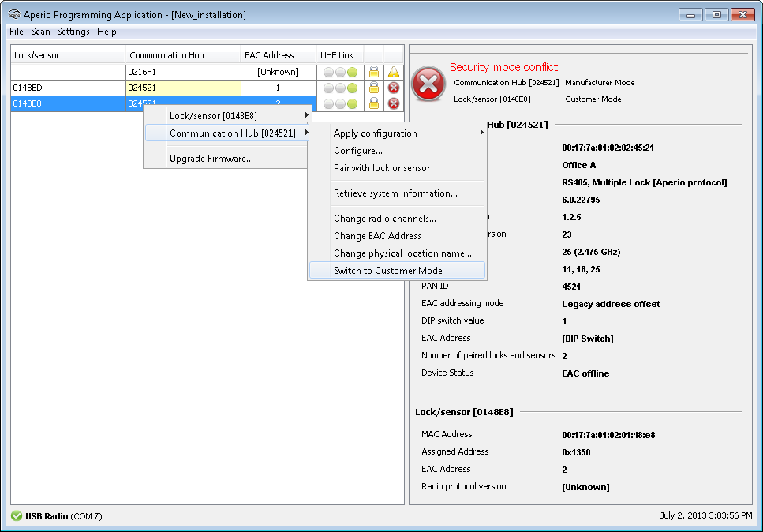Click the Aperio application icon in title bar

coord(14,14)
